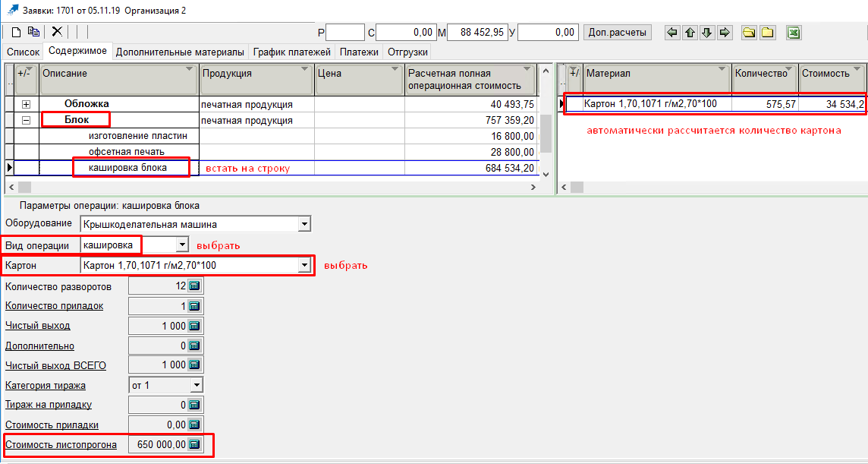Expand the Обложка tree row

(27, 104)
